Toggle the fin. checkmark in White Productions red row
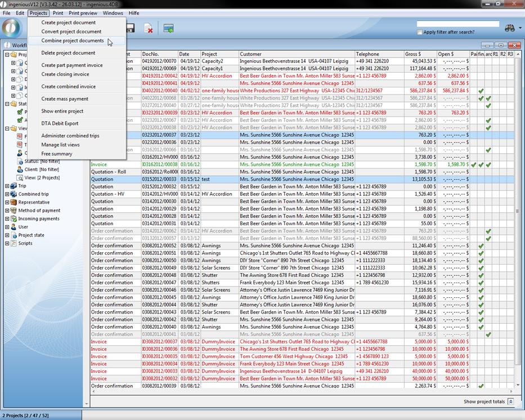This screenshot has height=420, width=525. click(481, 91)
